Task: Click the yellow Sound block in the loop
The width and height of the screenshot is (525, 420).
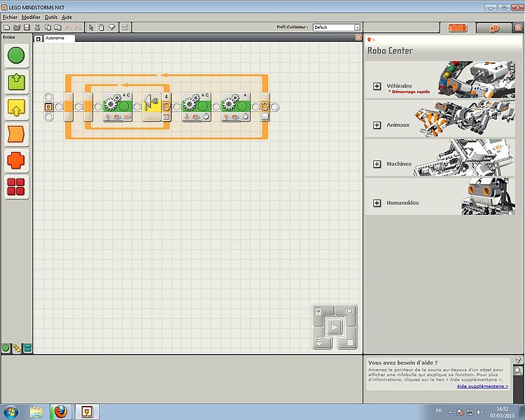Action: (x=153, y=106)
